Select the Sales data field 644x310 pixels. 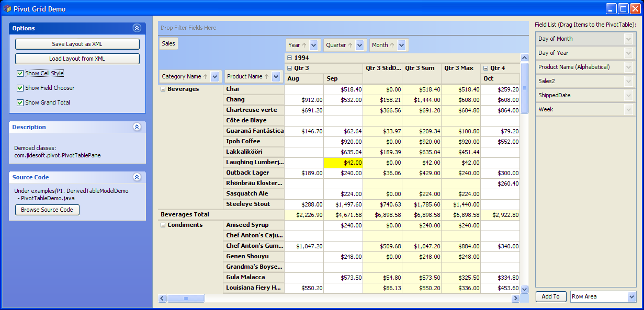coord(168,43)
